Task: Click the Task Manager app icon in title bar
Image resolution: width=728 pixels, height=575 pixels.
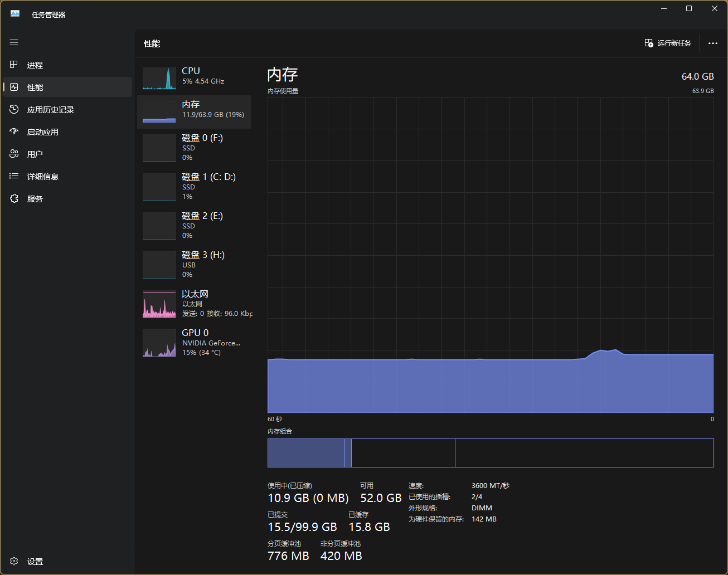Action: tap(15, 13)
